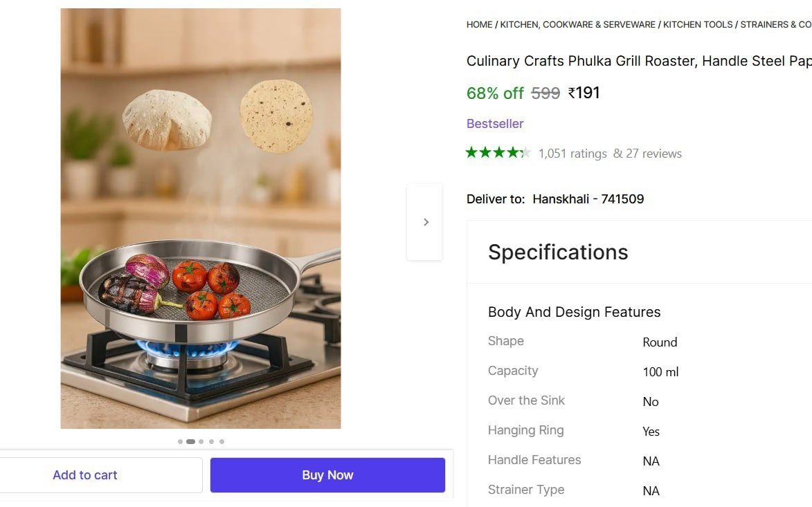Viewport: 812px width, 507px height.
Task: Click the active second carousel dot
Action: [190, 442]
